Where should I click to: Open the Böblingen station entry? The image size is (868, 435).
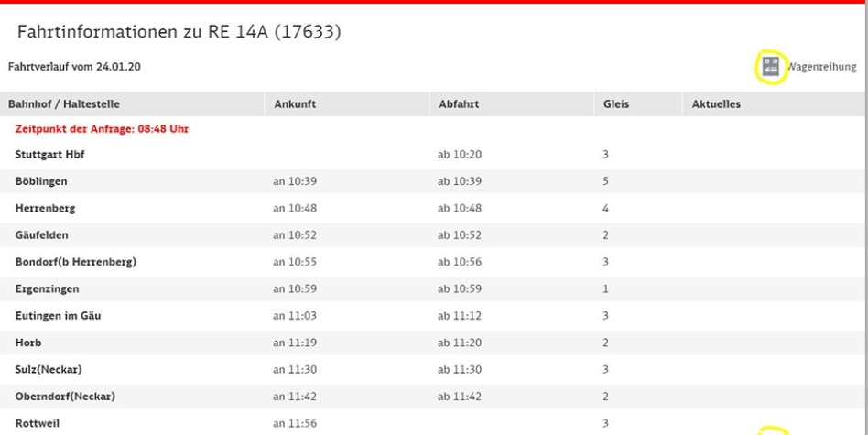(x=41, y=181)
